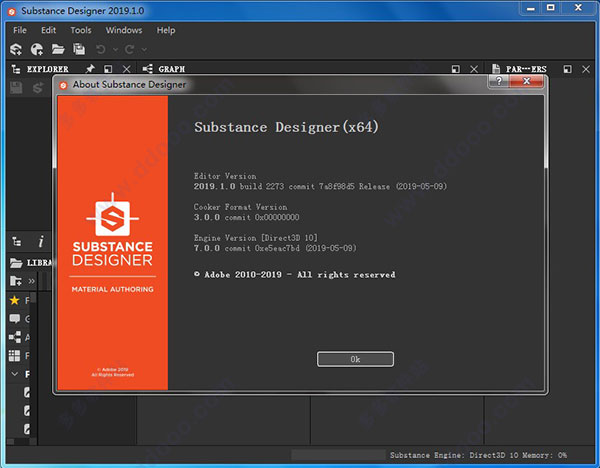600x468 pixels.
Task: Open the Edit menu
Action: (x=49, y=30)
